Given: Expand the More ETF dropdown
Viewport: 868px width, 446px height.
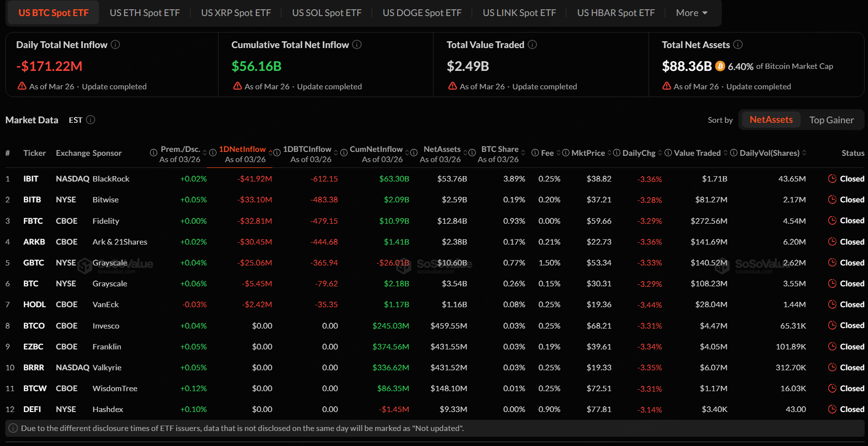Looking at the screenshot, I should pyautogui.click(x=691, y=13).
